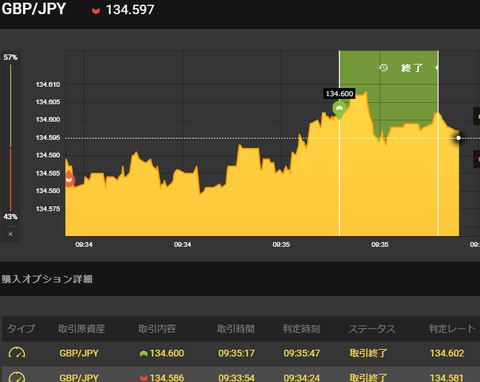The image size is (480, 382).
Task: Click the red portion of sentiment bar
Action: pos(11,180)
